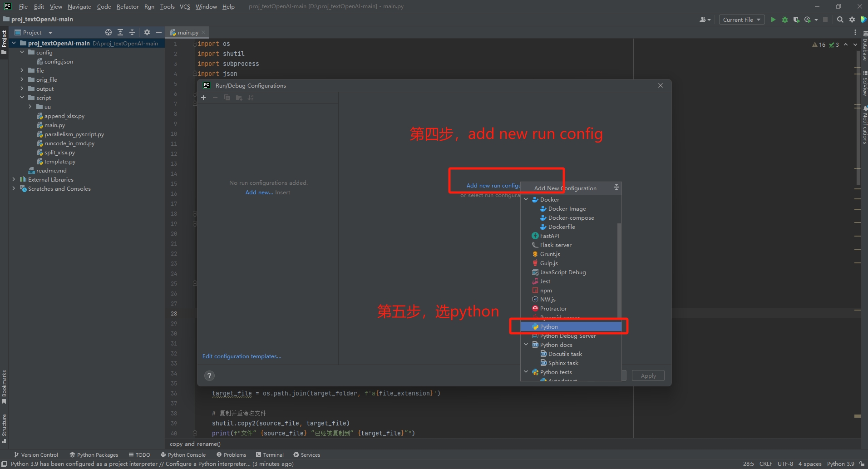Viewport: 868px width, 469px height.
Task: Click the copy configuration icon in the dialog
Action: click(227, 98)
